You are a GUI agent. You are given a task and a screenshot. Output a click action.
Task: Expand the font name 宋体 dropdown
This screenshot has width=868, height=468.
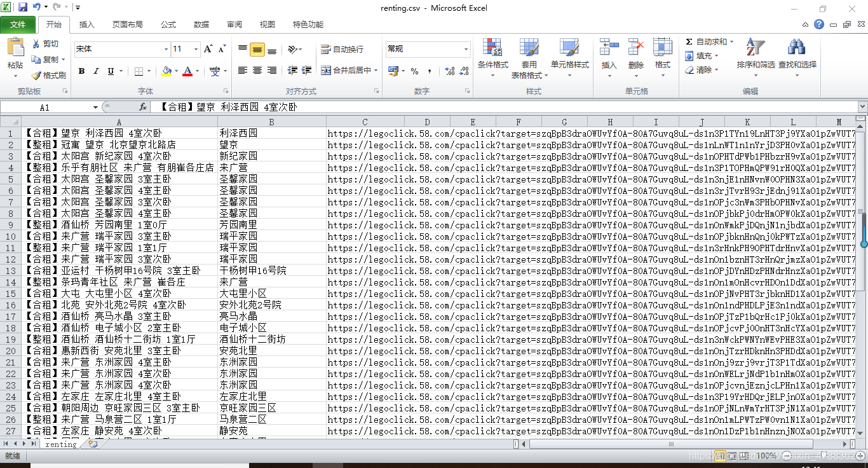coord(166,49)
